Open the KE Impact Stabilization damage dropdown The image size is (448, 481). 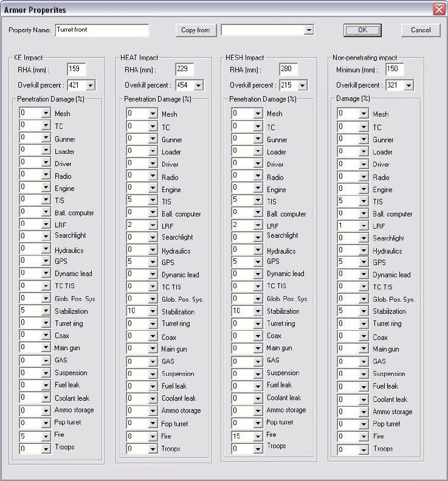(x=46, y=311)
